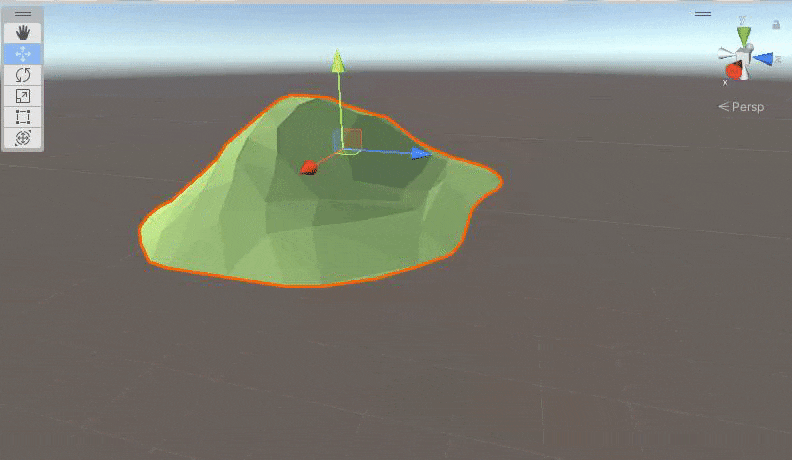
Task: Click the gray negative axis cone on the gizmo
Action: tap(726, 53)
